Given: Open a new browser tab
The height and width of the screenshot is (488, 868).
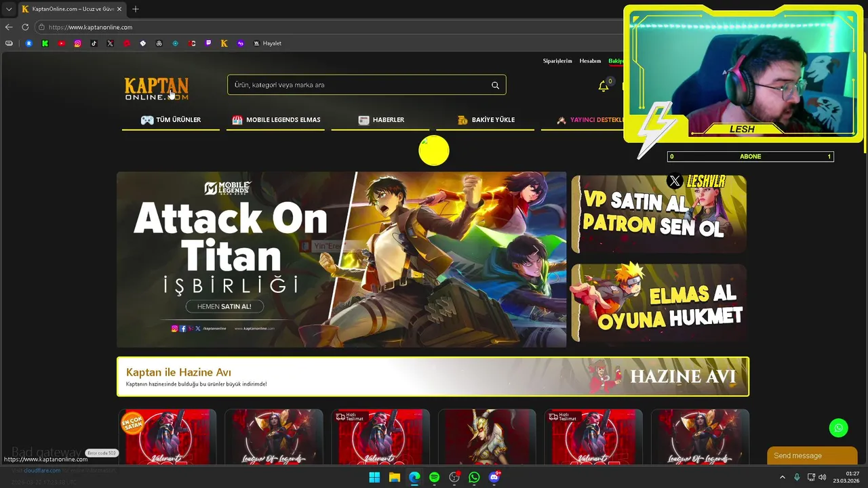Looking at the screenshot, I should coord(136,9).
